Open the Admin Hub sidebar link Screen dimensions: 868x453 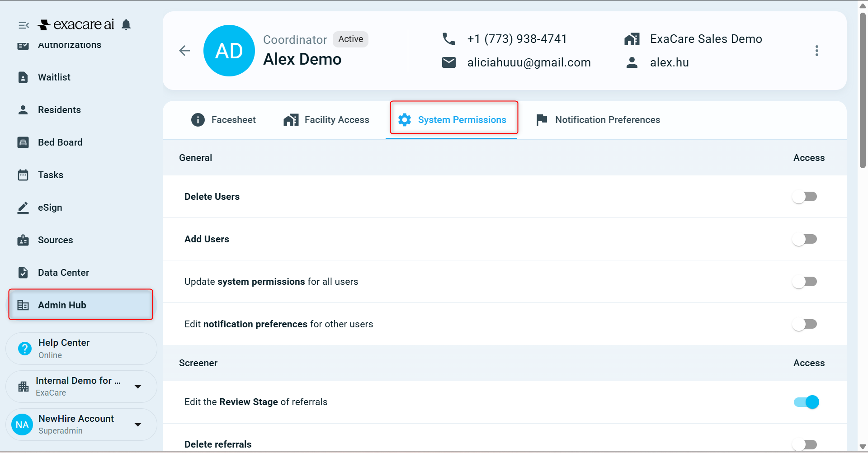[x=81, y=305]
